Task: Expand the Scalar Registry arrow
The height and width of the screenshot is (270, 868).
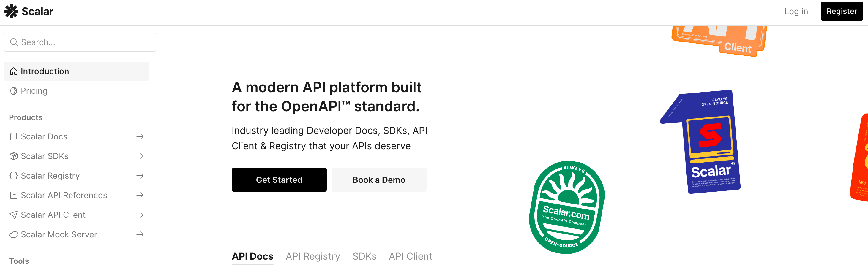Action: (140, 176)
